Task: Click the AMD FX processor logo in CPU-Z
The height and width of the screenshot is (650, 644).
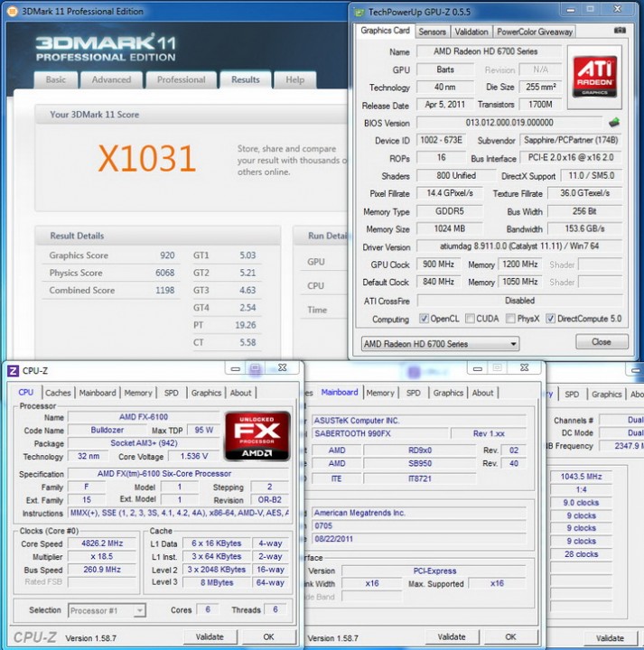Action: click(257, 436)
